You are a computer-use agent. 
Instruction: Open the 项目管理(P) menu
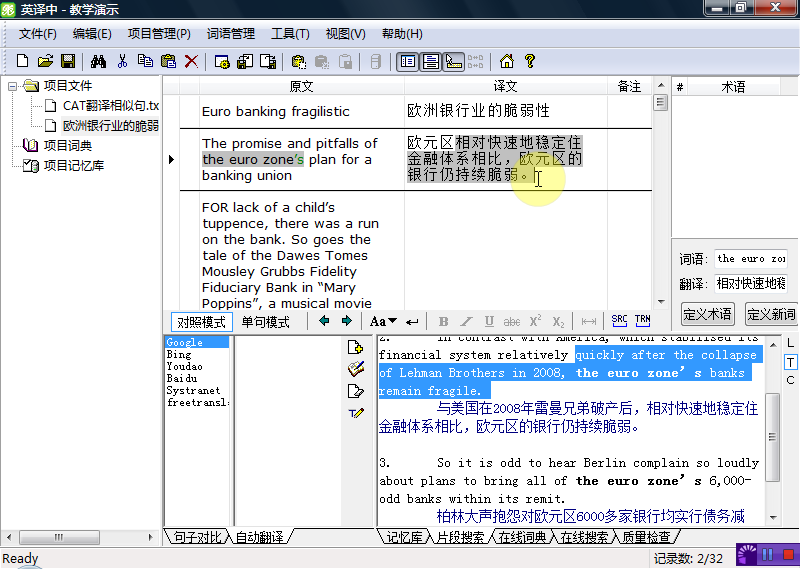click(x=159, y=34)
